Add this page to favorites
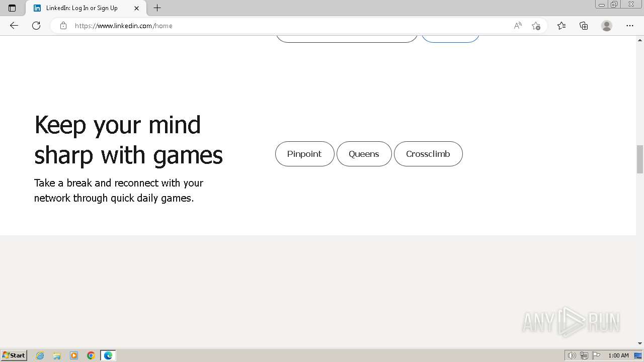Viewport: 644px width, 362px height. pyautogui.click(x=536, y=26)
